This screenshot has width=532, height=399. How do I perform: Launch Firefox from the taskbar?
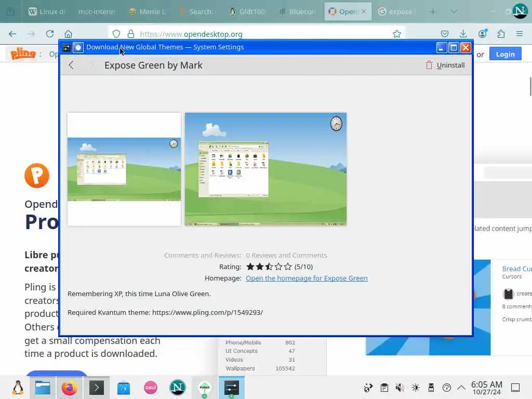[69, 388]
